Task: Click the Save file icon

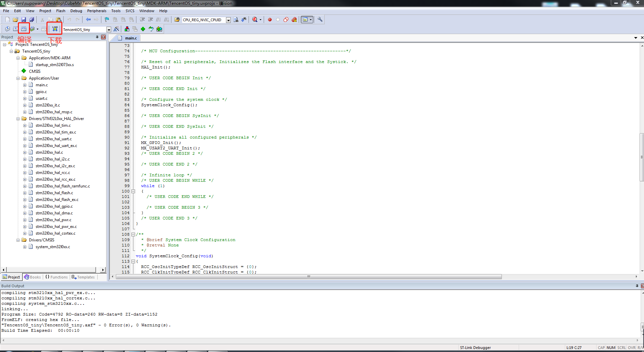Action: click(x=24, y=20)
